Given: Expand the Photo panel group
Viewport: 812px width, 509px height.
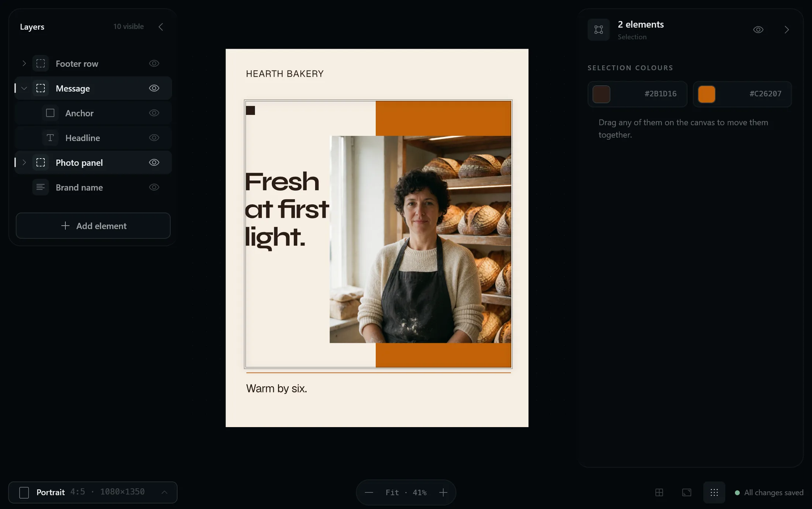Looking at the screenshot, I should [x=24, y=162].
